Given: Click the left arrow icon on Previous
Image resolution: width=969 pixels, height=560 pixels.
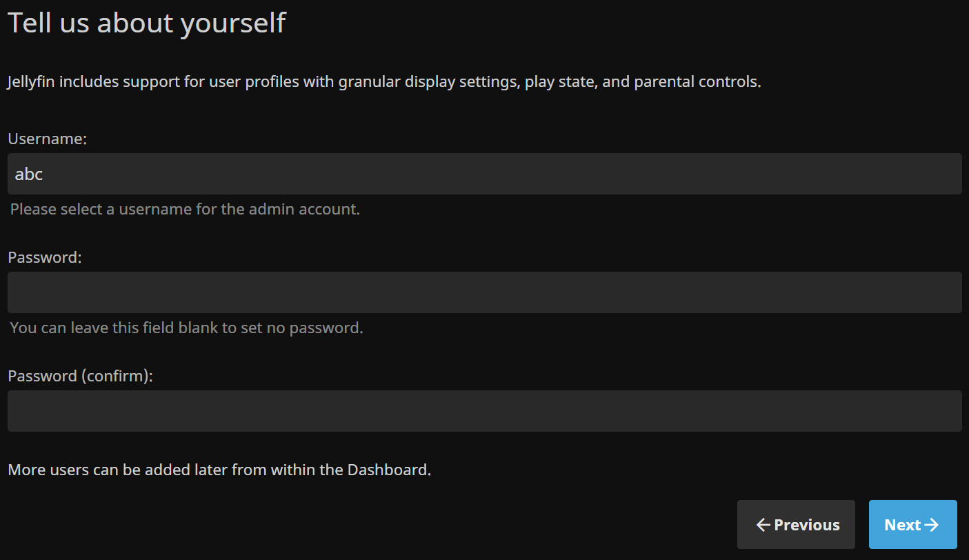Looking at the screenshot, I should (x=763, y=525).
